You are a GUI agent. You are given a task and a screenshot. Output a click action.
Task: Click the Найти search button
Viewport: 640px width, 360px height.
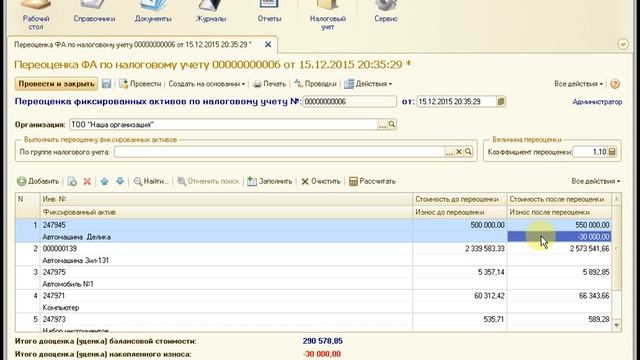[x=151, y=181]
